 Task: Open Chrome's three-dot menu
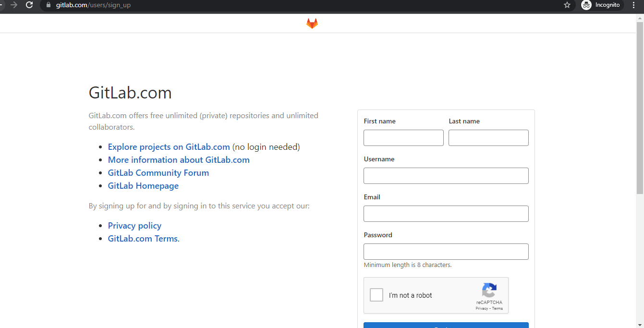(x=634, y=5)
